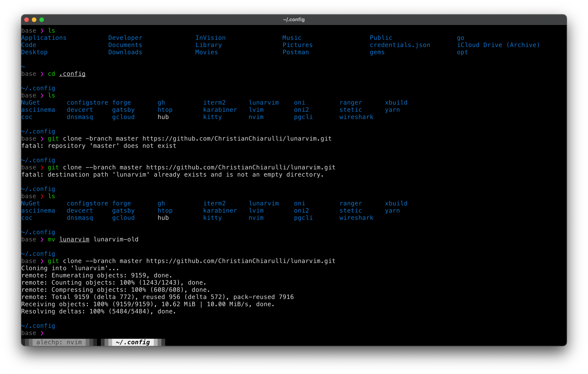Image resolution: width=588 pixels, height=374 pixels.
Task: Click the underlined .config argument after cd
Action: tap(72, 74)
